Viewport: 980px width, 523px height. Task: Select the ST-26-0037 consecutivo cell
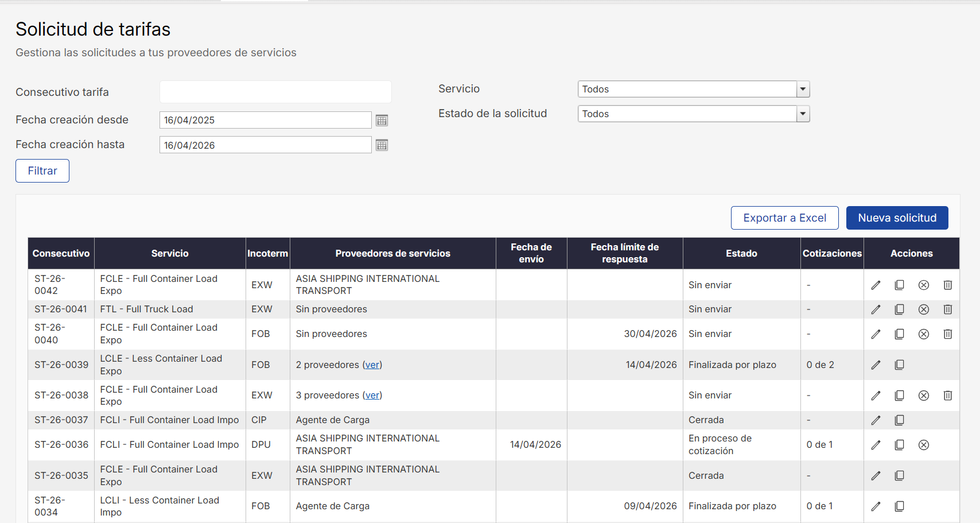click(x=61, y=420)
